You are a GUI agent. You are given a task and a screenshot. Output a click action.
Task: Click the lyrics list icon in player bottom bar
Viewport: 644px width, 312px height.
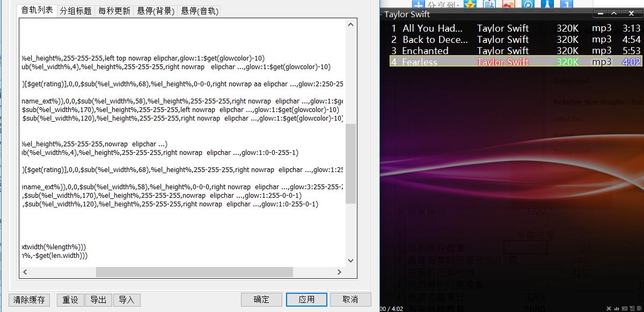coord(632,309)
